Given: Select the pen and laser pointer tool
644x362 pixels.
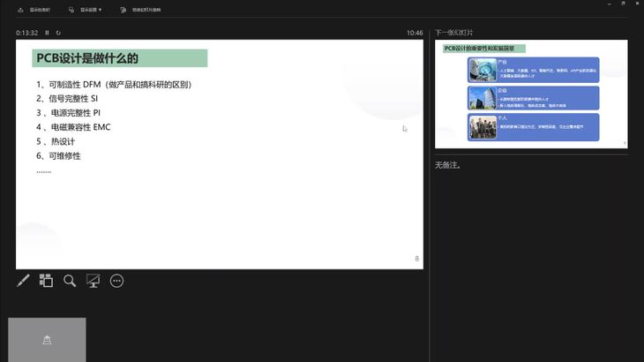Looking at the screenshot, I should (24, 281).
